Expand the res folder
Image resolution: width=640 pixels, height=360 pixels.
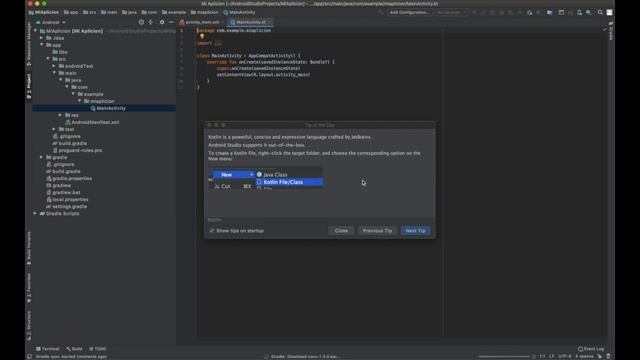(x=60, y=115)
